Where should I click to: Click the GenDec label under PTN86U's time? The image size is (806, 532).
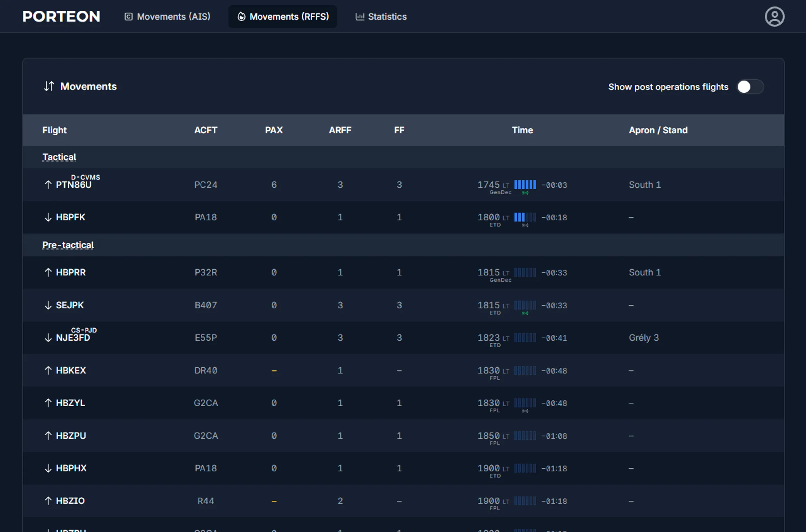[500, 192]
